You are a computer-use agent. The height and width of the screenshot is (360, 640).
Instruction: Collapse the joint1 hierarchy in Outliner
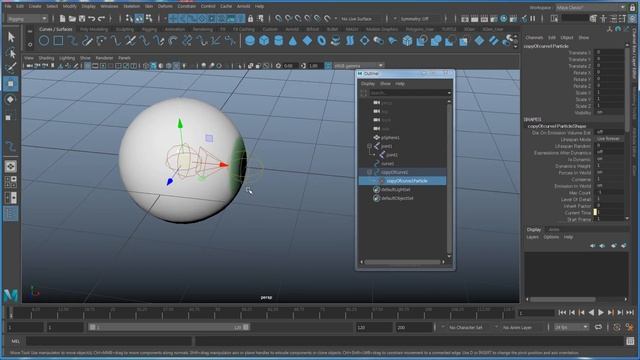[x=369, y=146]
